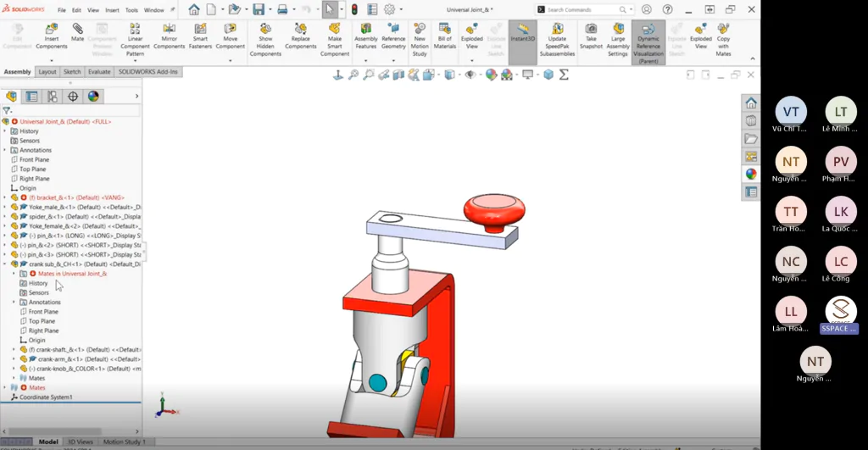Click Show Hidden Components

(265, 39)
